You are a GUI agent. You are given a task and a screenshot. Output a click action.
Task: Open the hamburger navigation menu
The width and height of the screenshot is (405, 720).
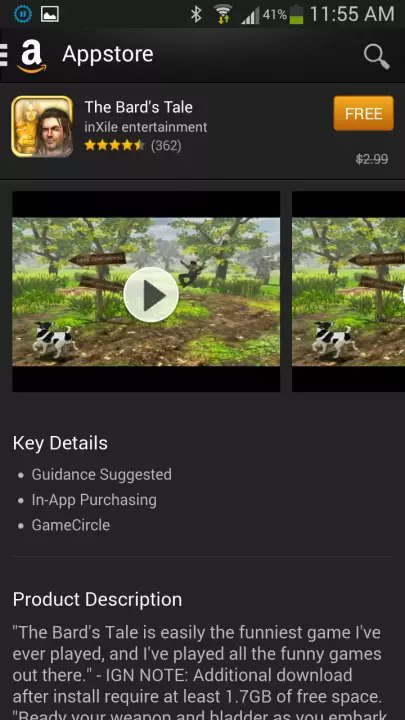point(4,55)
